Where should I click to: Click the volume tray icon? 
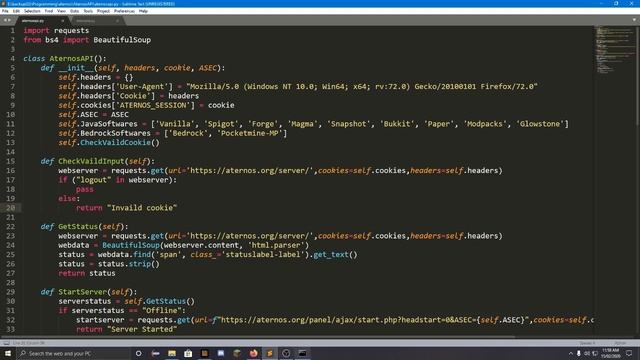[x=587, y=353]
